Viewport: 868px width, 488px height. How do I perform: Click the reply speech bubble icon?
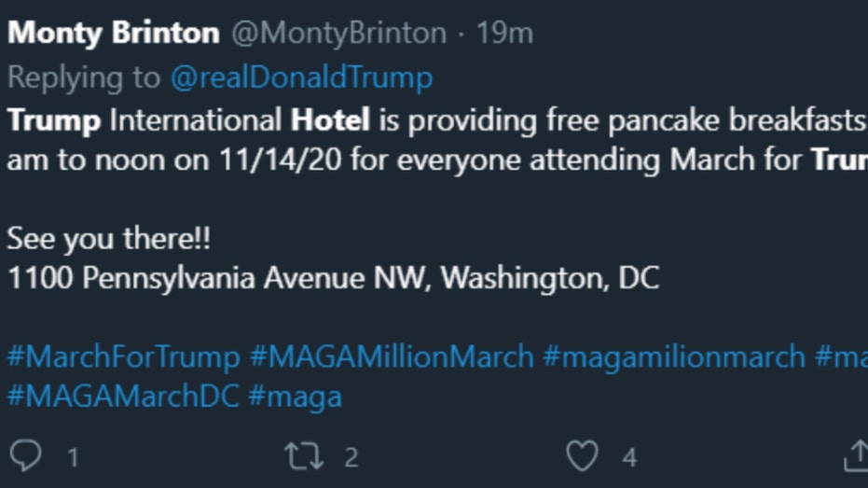coord(25,455)
